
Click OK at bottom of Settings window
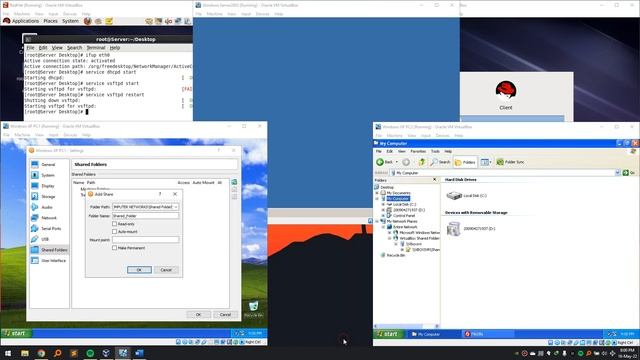198,315
